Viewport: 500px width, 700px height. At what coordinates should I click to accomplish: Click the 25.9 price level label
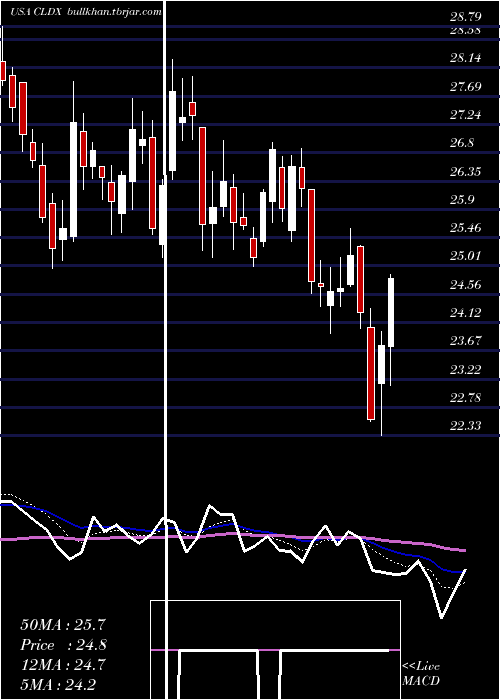[x=462, y=200]
